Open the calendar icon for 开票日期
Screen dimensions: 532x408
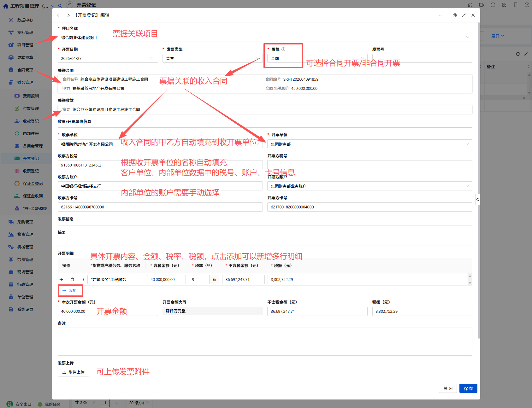point(152,58)
